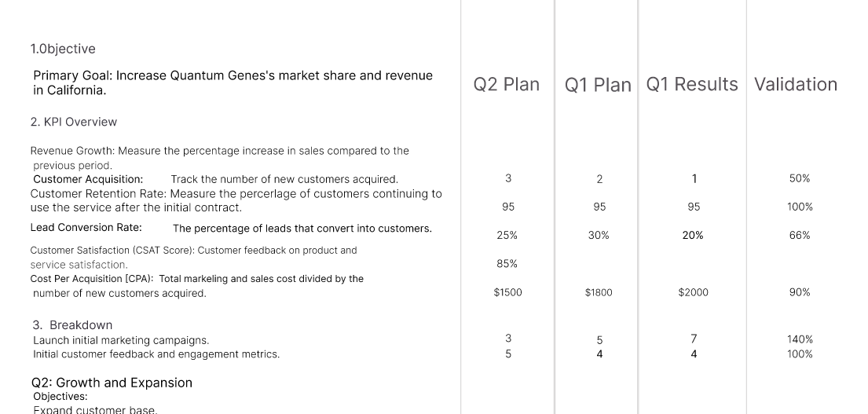Click the 50% validation value

coord(800,178)
